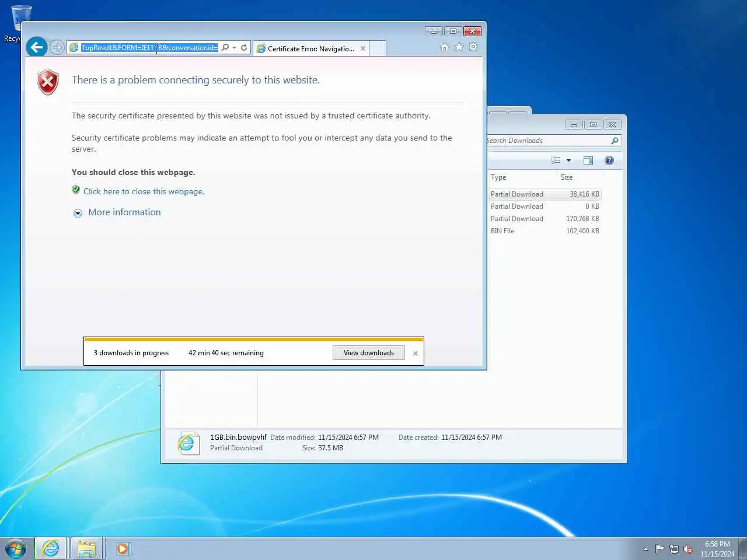Select the 38,416 KB Partial Download row

tap(544, 194)
